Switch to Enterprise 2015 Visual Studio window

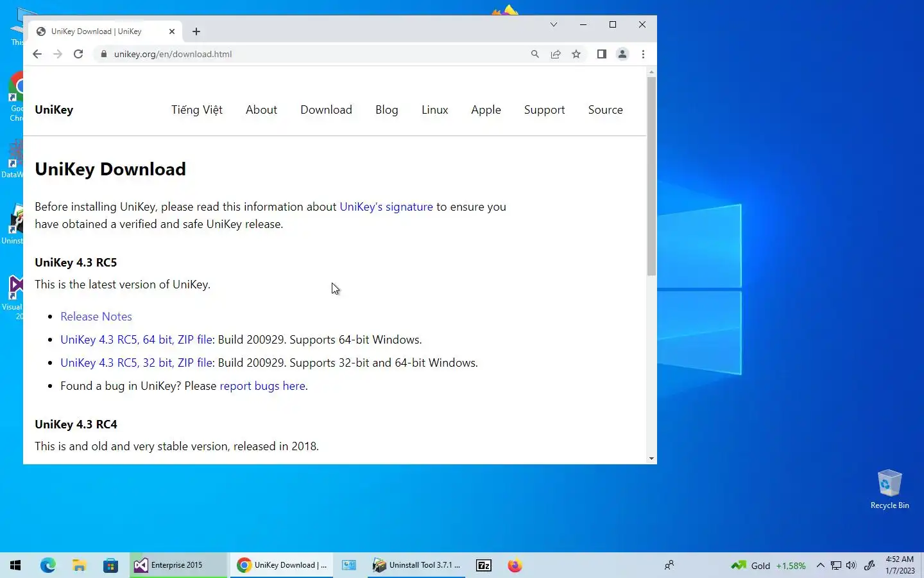coord(178,565)
